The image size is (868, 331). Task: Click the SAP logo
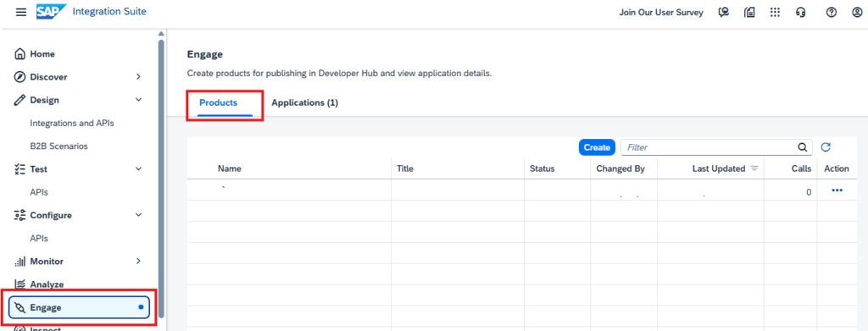(x=52, y=12)
